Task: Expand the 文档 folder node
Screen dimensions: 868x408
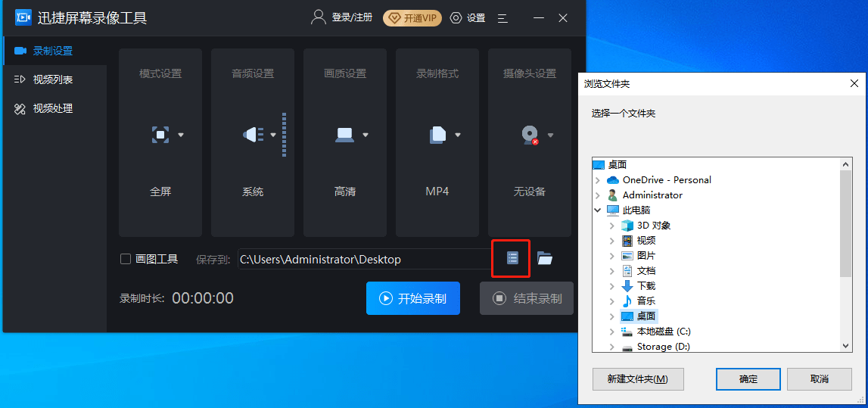Action: (611, 271)
